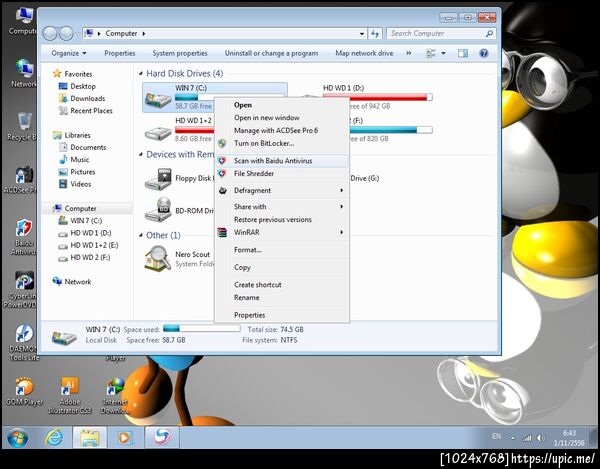Image resolution: width=600 pixels, height=469 pixels.
Task: Open Explorer help question mark icon
Action: pos(484,53)
